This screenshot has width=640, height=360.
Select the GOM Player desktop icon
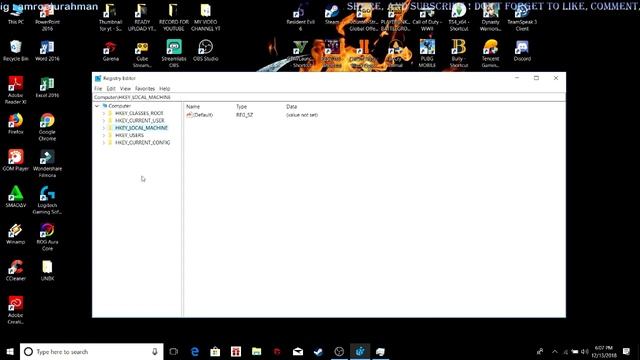[16, 160]
